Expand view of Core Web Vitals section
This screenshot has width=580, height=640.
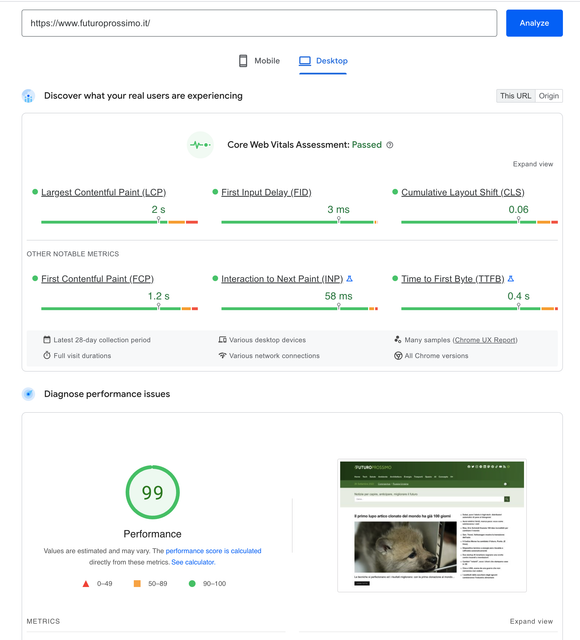[x=533, y=164]
